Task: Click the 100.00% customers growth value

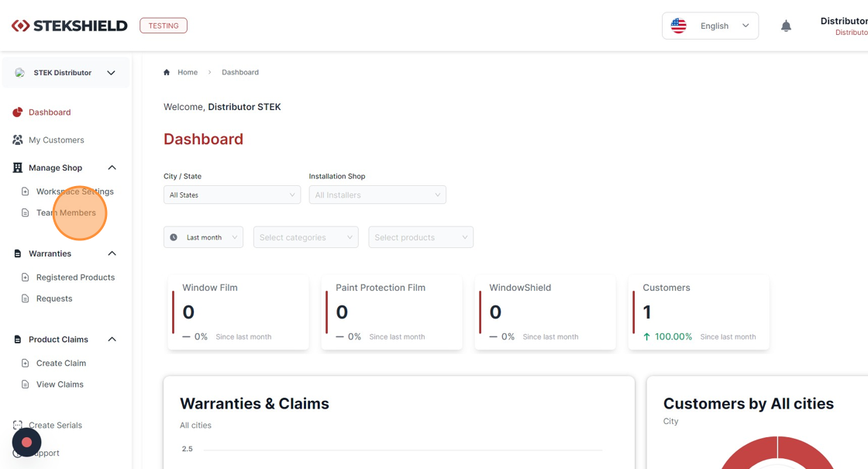Action: [x=673, y=336]
